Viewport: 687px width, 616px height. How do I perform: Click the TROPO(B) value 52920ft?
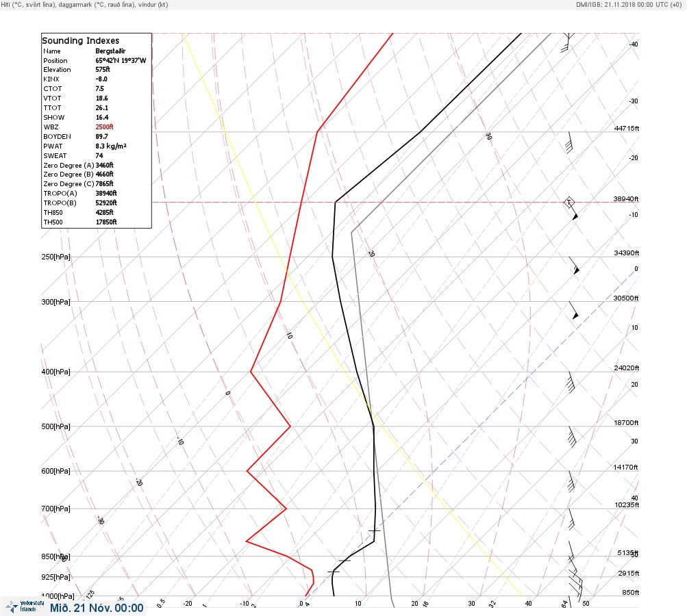click(x=106, y=203)
